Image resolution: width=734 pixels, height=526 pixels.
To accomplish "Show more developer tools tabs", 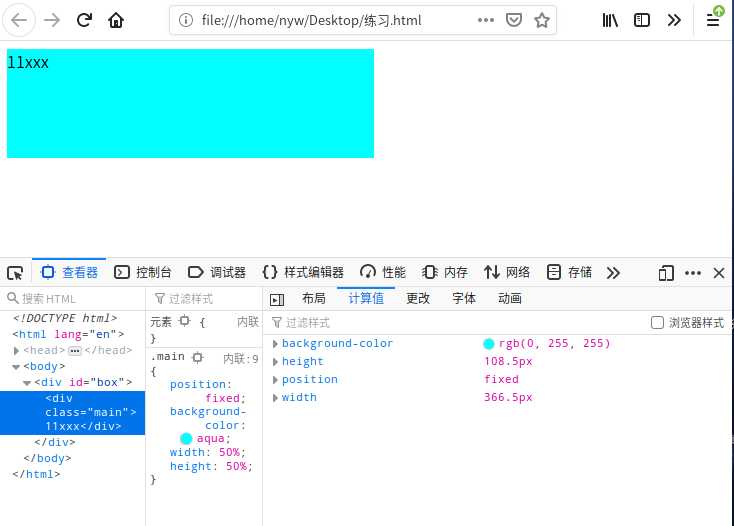I will point(613,273).
